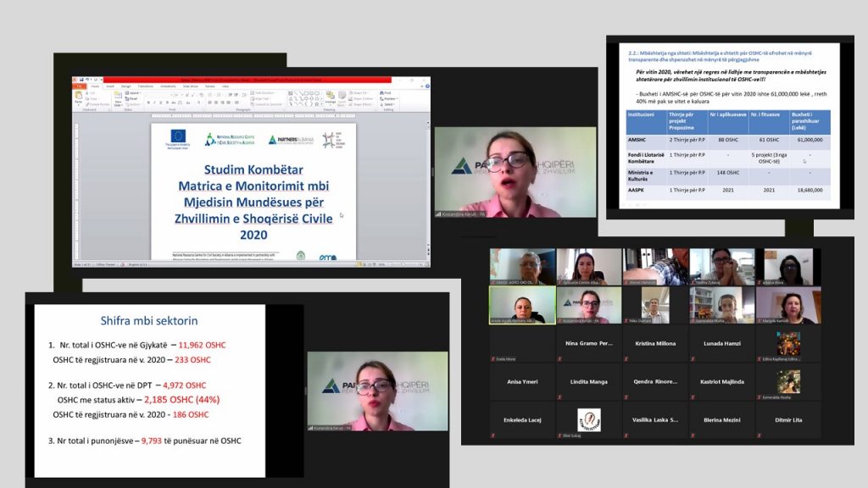Select Kristina Millona participant tile

pos(655,344)
